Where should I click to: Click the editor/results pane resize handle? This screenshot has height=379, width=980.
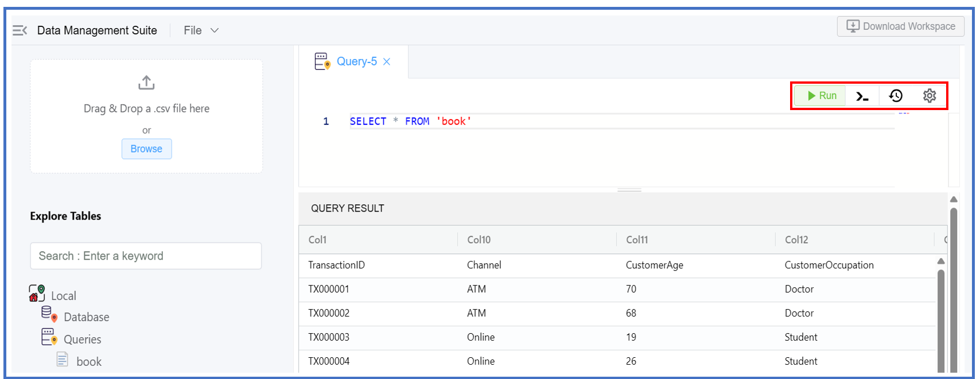(x=629, y=190)
